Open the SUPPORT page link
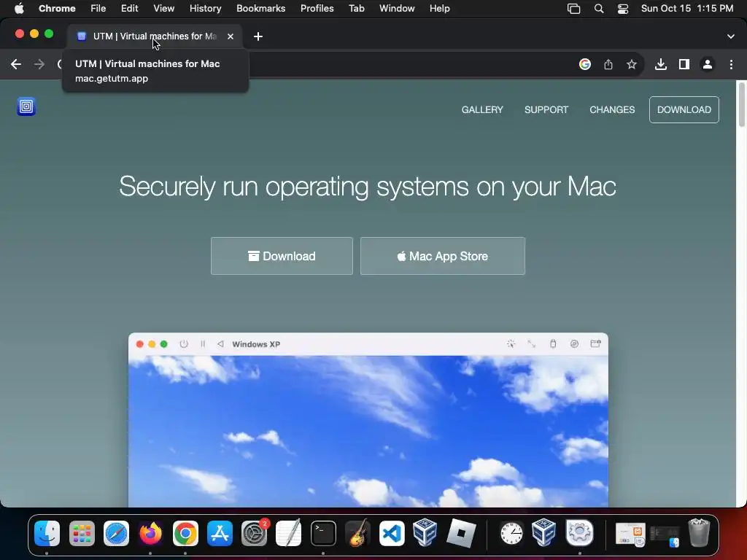The image size is (747, 560). click(546, 109)
